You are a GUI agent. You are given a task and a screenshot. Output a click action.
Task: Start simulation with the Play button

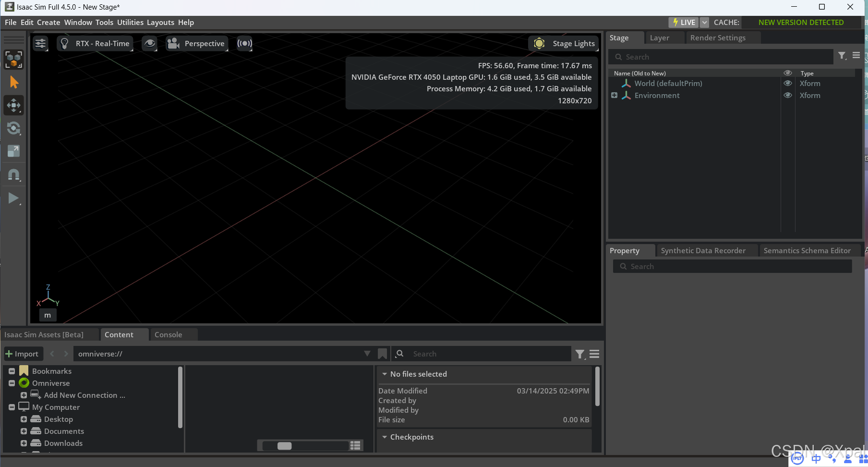13,198
